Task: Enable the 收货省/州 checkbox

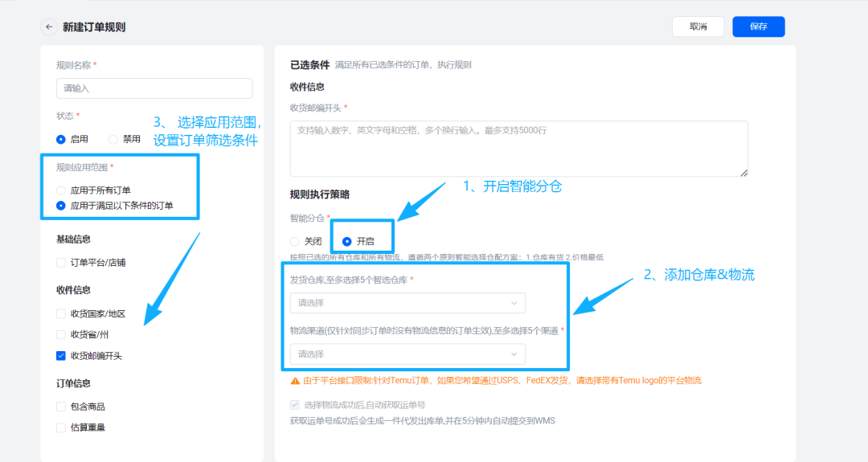Action: [61, 334]
